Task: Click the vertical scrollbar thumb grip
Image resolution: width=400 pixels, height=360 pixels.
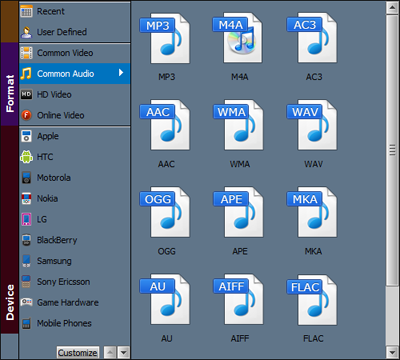Action: click(392, 150)
